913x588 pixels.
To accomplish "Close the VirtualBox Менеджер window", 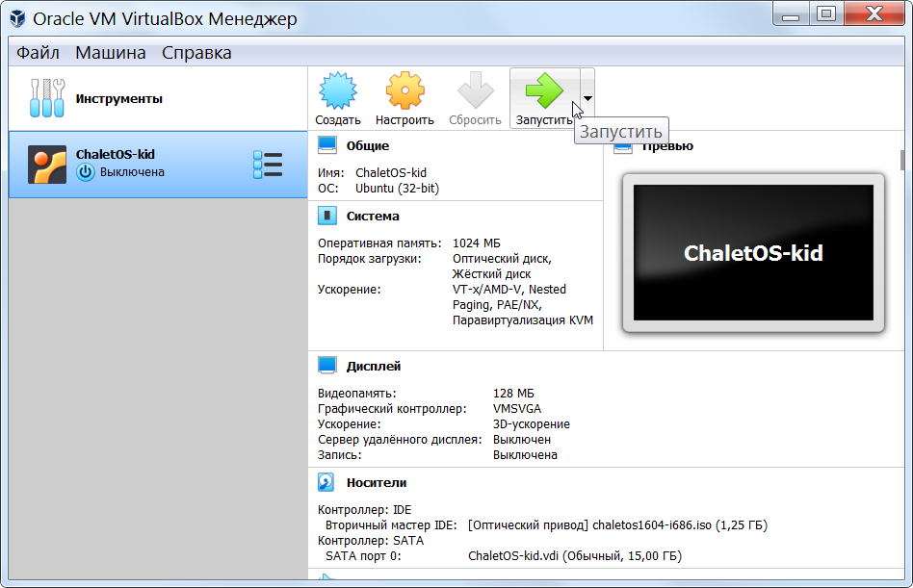I will tap(874, 14).
